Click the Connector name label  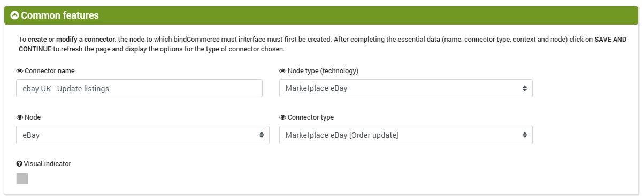point(50,71)
